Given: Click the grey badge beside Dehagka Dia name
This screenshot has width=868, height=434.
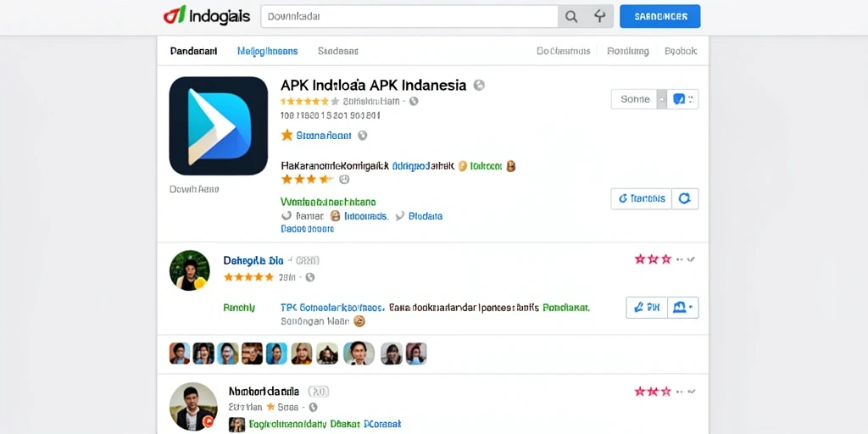Looking at the screenshot, I should click(307, 260).
